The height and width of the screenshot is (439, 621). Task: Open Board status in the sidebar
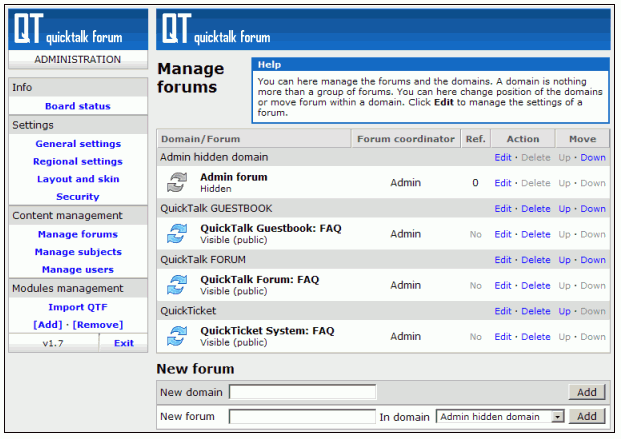pos(77,106)
